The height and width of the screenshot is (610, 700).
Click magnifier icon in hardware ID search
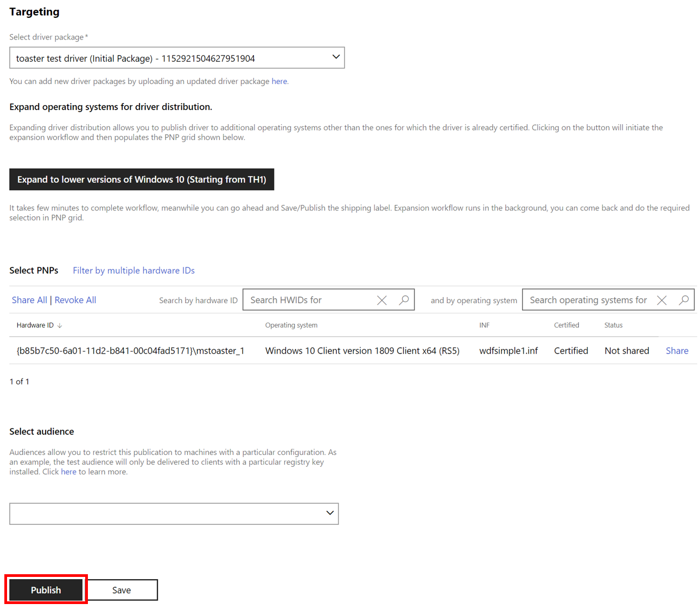pyautogui.click(x=404, y=300)
